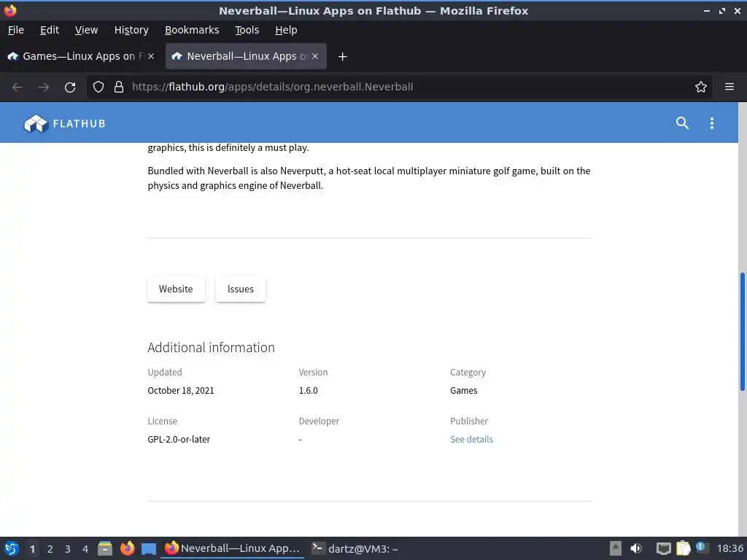Click the Additional information heading
The width and height of the screenshot is (747, 560).
[x=211, y=348]
